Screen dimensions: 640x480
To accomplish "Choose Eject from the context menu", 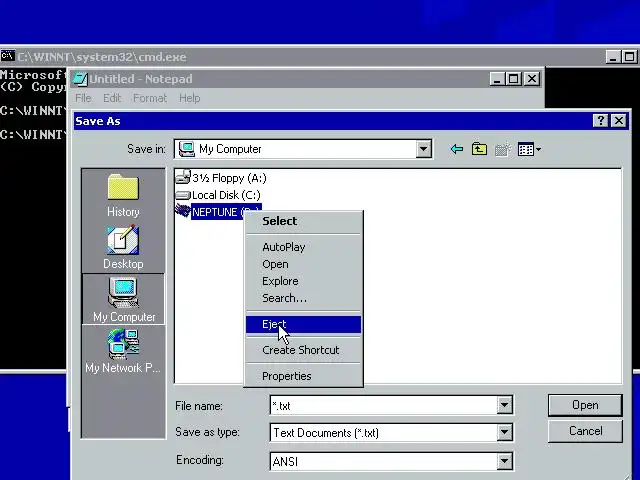I will (303, 324).
